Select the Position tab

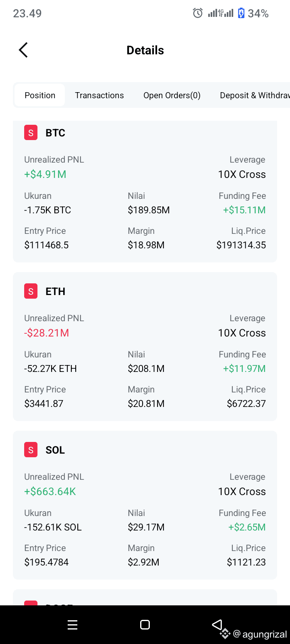(40, 95)
